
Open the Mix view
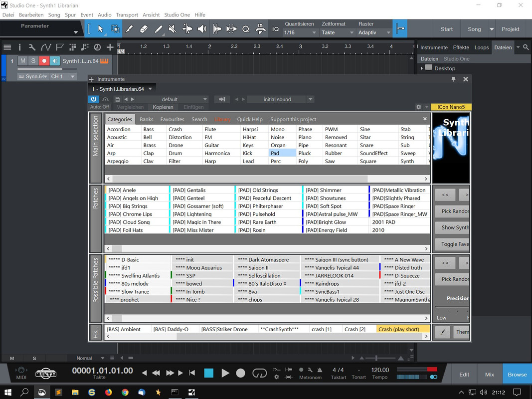(x=489, y=374)
